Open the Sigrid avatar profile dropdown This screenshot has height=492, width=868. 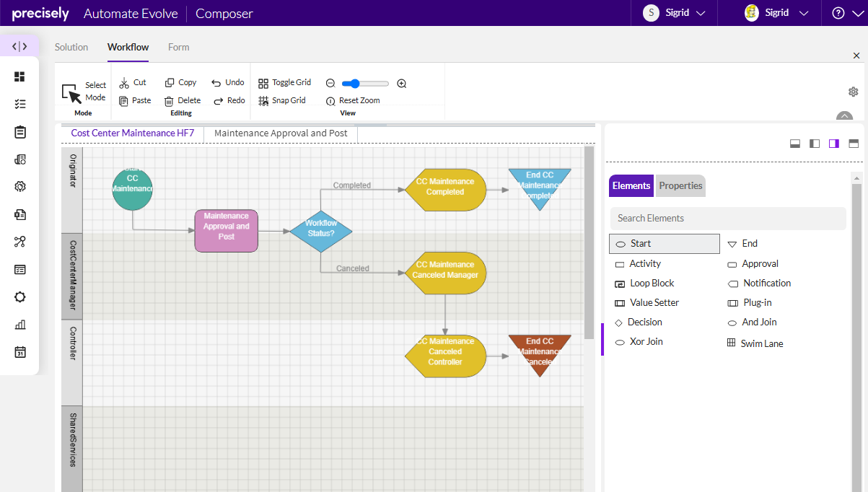pyautogui.click(x=776, y=13)
